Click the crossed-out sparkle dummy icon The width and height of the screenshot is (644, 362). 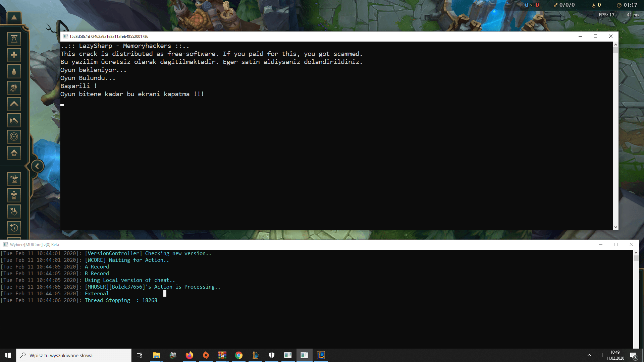coord(14,212)
